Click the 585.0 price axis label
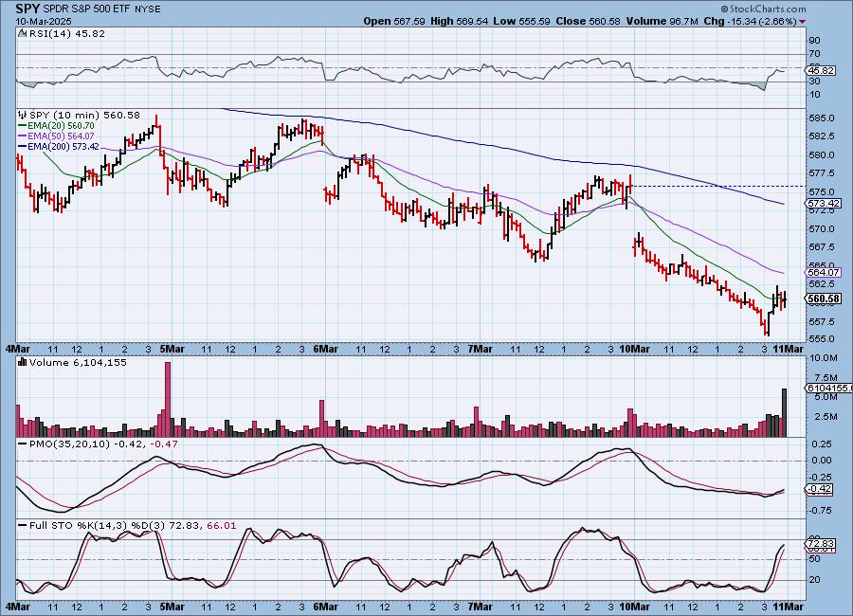The width and height of the screenshot is (853, 616). coord(822,118)
